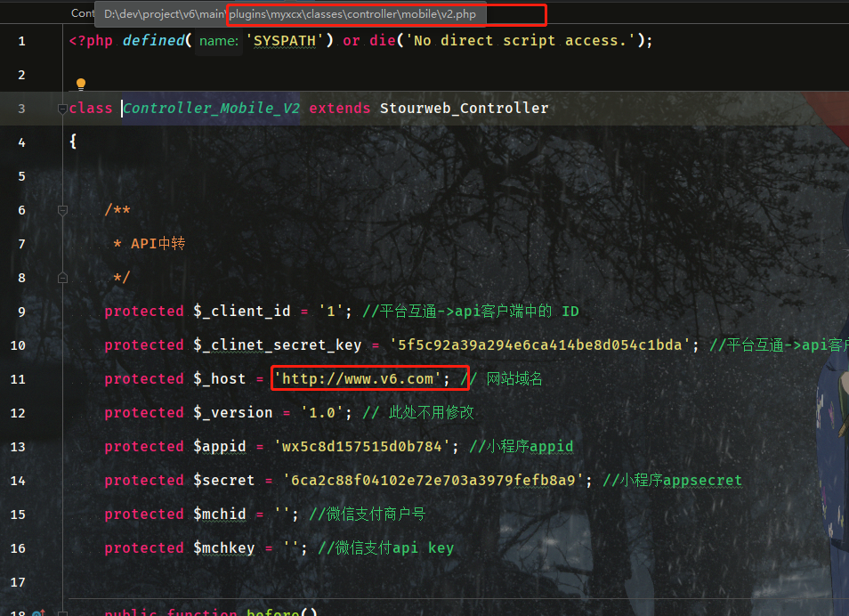Click the 'defined' function call on line 1
The image size is (849, 616).
point(152,41)
